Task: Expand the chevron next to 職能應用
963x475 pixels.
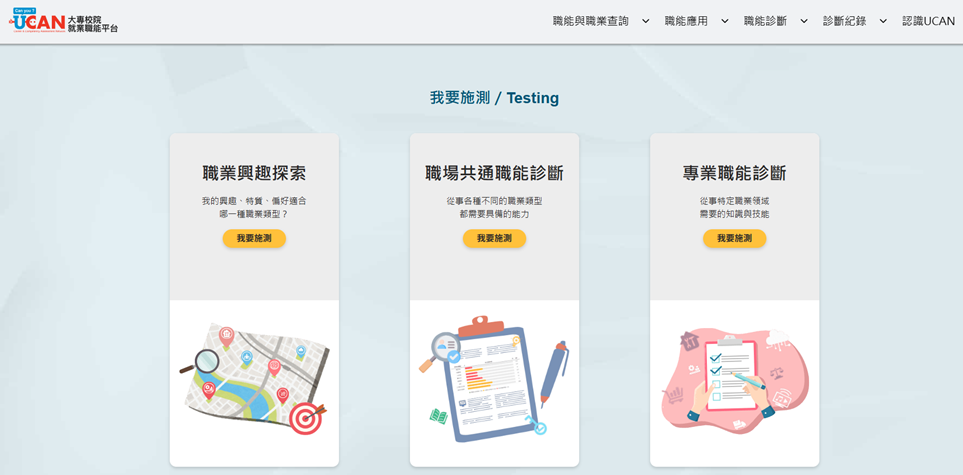Action: [x=725, y=21]
